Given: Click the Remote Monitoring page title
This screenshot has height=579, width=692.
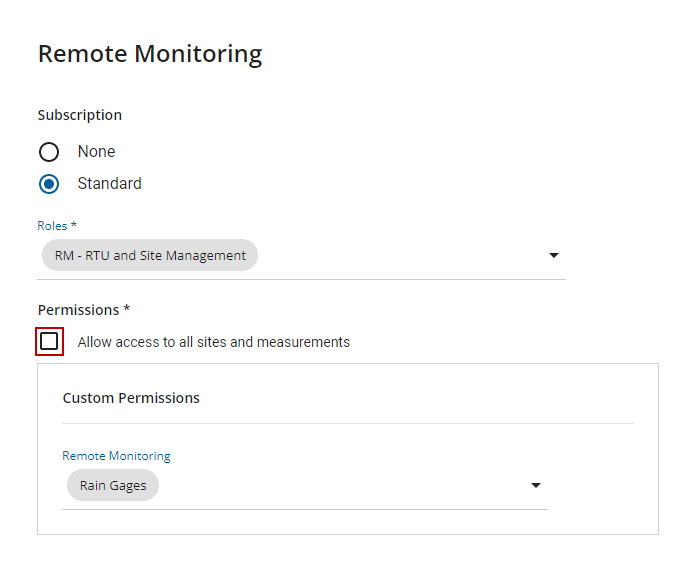Looking at the screenshot, I should click(x=150, y=54).
